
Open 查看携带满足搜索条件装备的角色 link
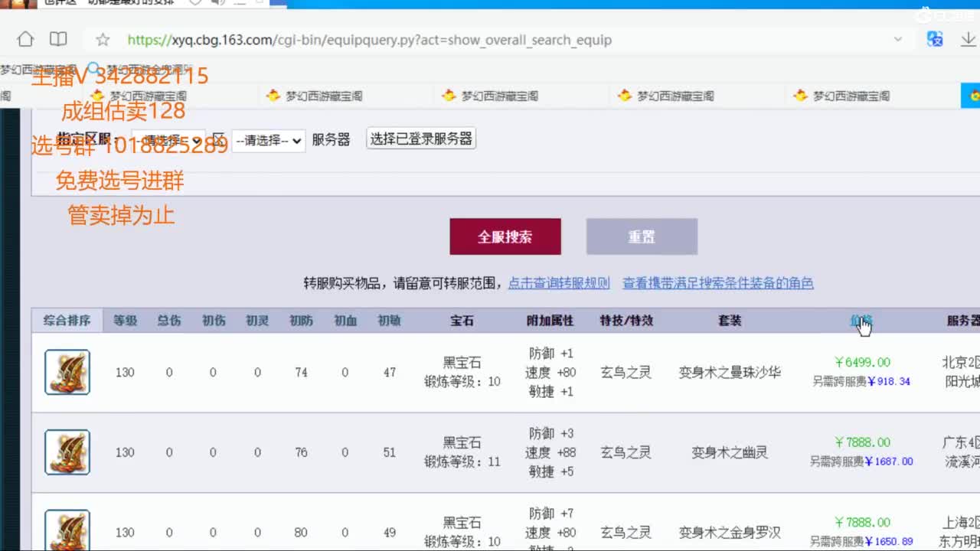(x=718, y=283)
